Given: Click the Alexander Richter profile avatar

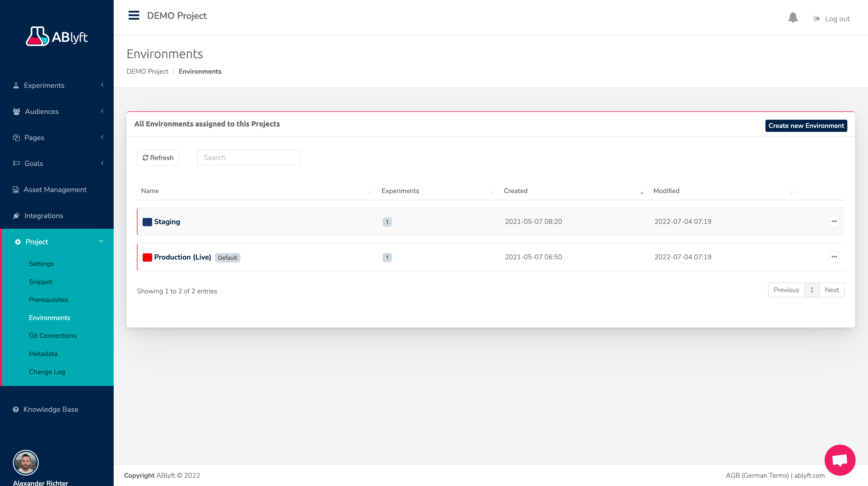Looking at the screenshot, I should [26, 462].
